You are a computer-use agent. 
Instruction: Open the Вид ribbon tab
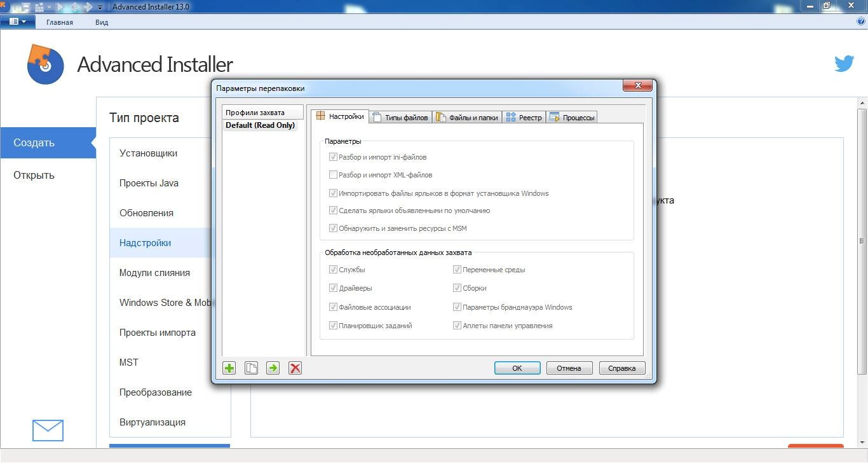[x=102, y=22]
